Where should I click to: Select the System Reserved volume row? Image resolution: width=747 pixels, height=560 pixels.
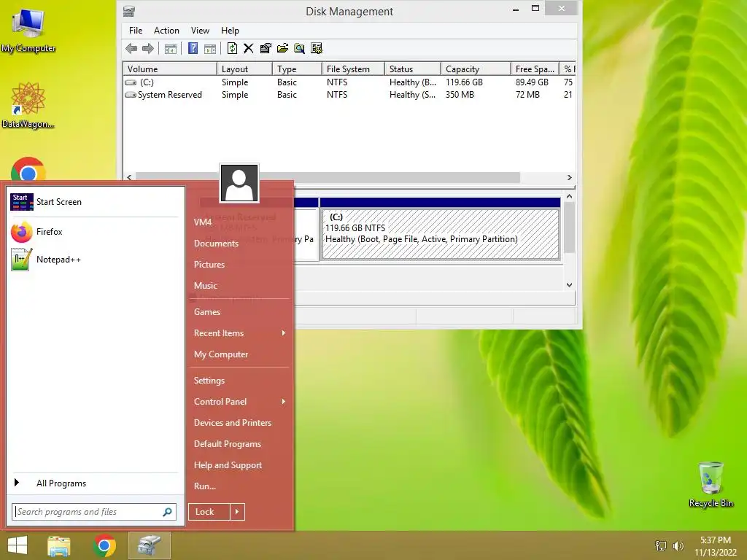(x=349, y=95)
